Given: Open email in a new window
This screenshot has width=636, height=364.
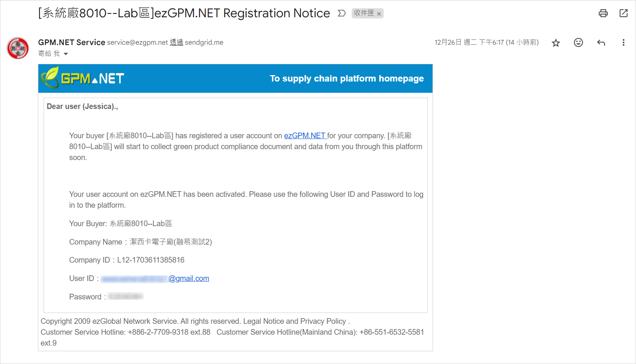Looking at the screenshot, I should pyautogui.click(x=624, y=13).
